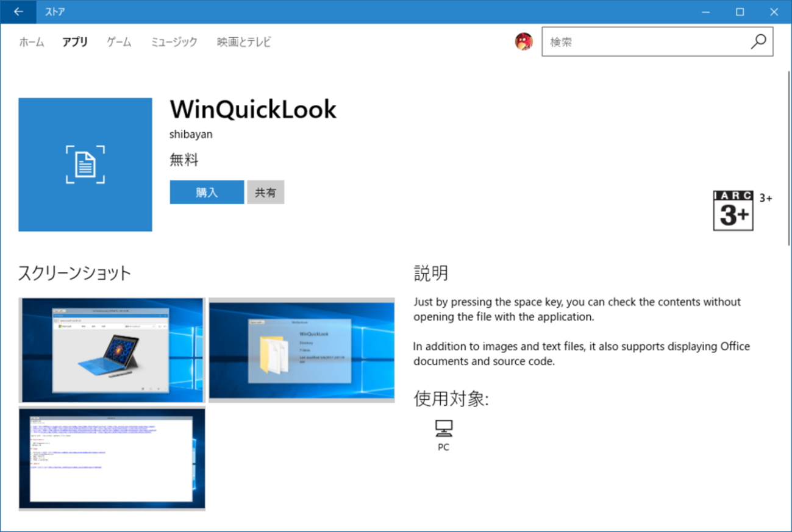Click the 共有 share button

(x=266, y=193)
